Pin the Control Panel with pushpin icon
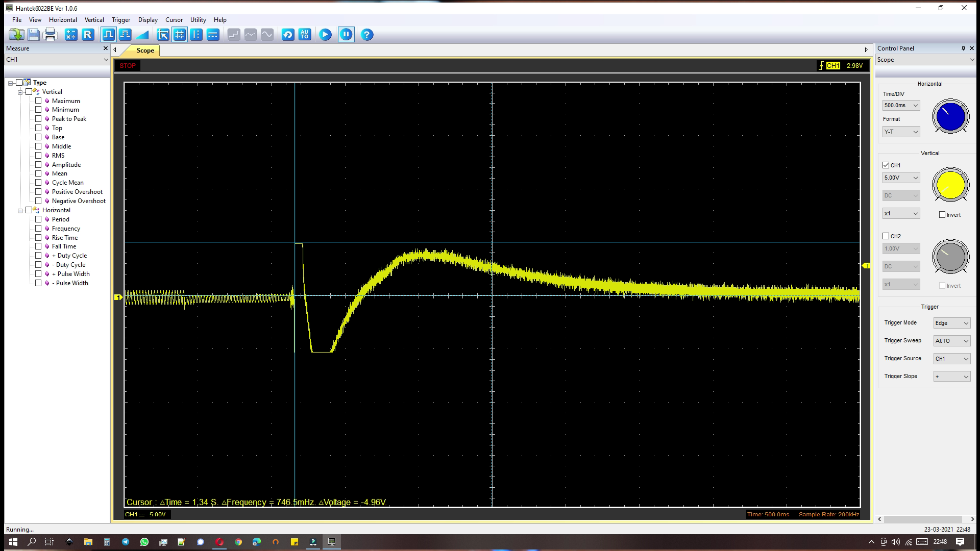 click(x=963, y=48)
